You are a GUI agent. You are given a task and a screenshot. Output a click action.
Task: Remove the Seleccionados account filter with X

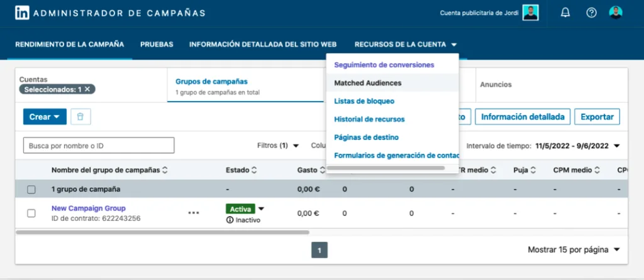click(87, 89)
